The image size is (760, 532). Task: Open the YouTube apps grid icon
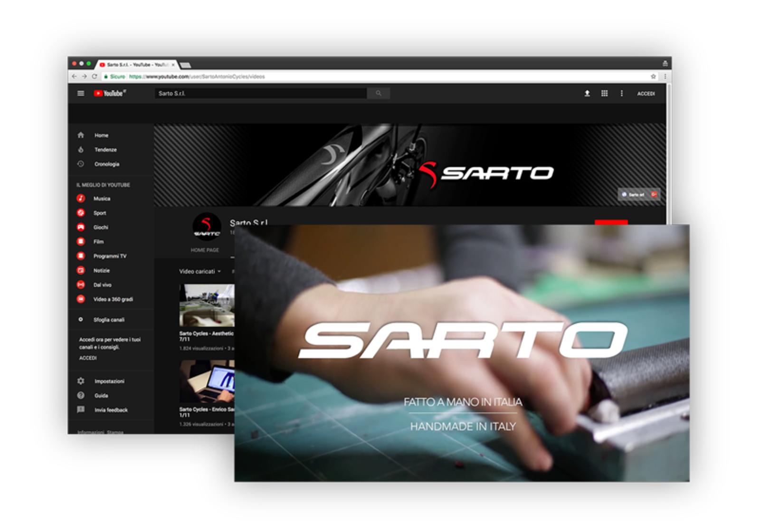pos(604,94)
